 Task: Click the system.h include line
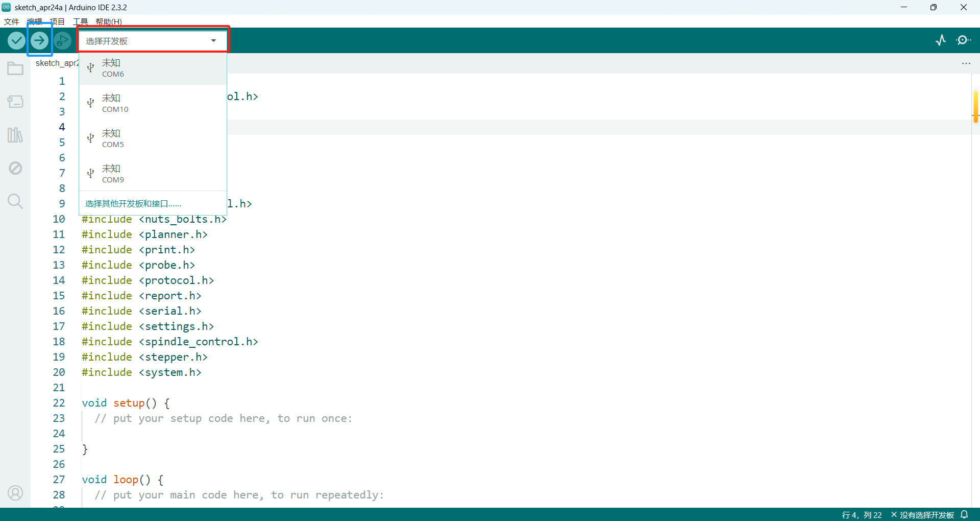point(141,372)
